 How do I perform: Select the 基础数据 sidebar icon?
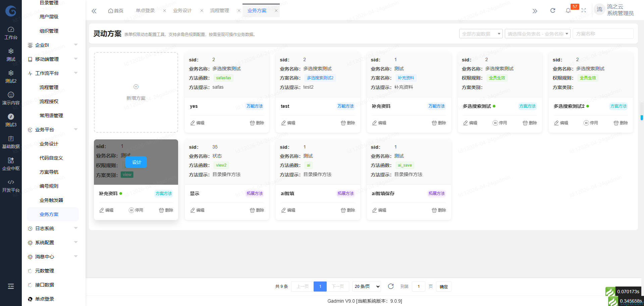tap(11, 141)
